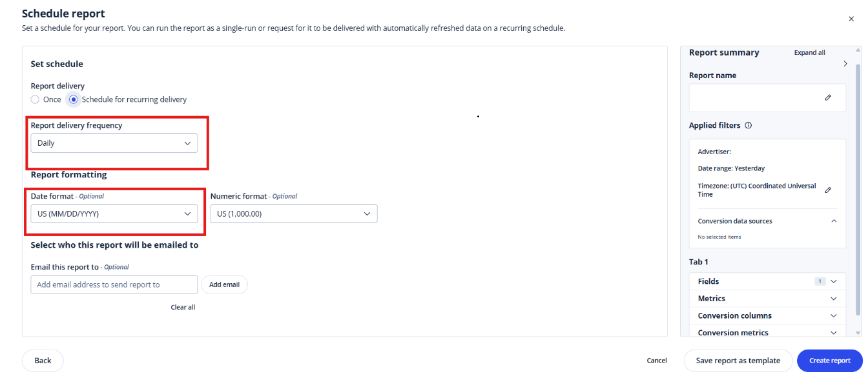Image resolution: width=868 pixels, height=387 pixels.
Task: Expand the Conversion columns section
Action: pos(767,315)
